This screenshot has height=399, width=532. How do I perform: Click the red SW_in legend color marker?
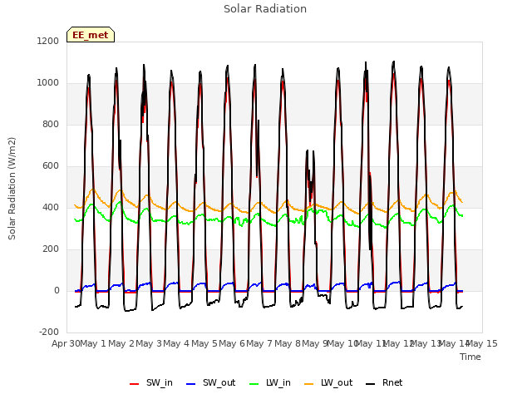135,384
